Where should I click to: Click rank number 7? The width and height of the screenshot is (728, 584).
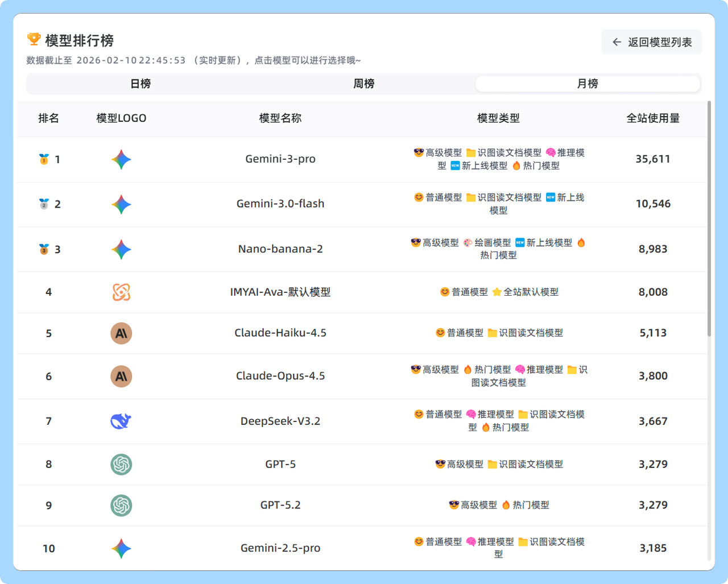click(48, 421)
